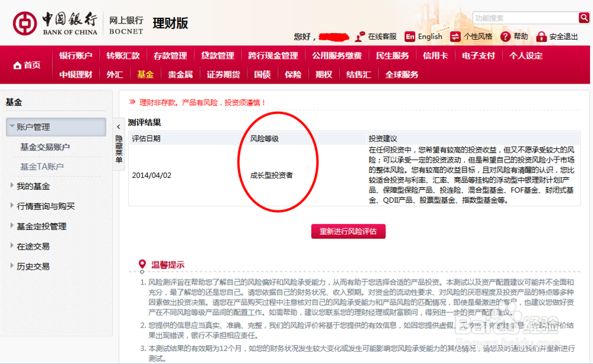
Task: Click the English language link
Action: [430, 36]
